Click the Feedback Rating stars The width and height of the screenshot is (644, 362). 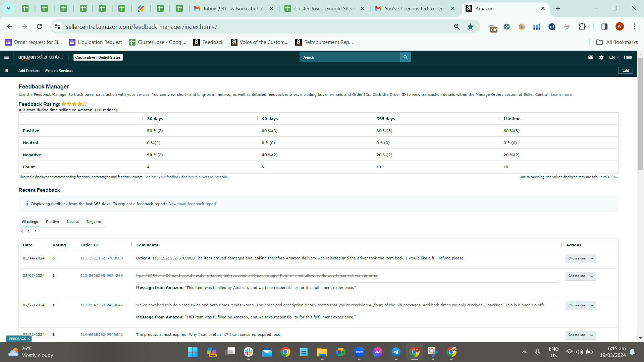(x=74, y=104)
